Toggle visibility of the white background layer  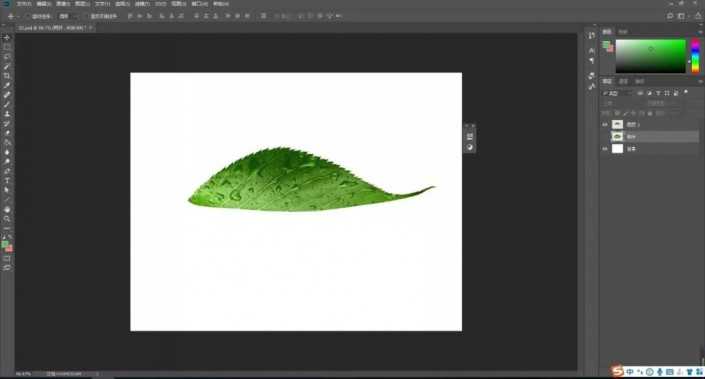click(605, 148)
